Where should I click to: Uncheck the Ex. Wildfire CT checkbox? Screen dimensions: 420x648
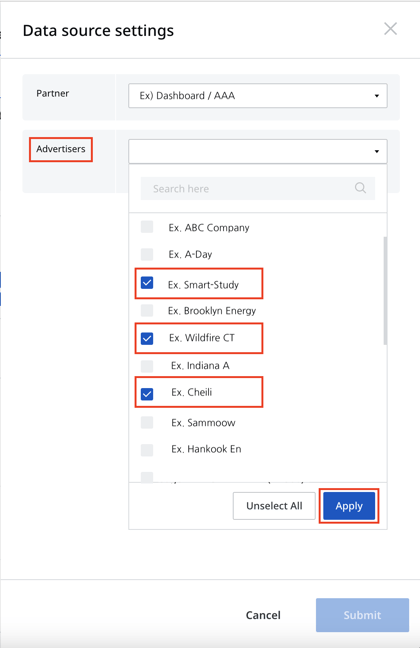click(147, 338)
